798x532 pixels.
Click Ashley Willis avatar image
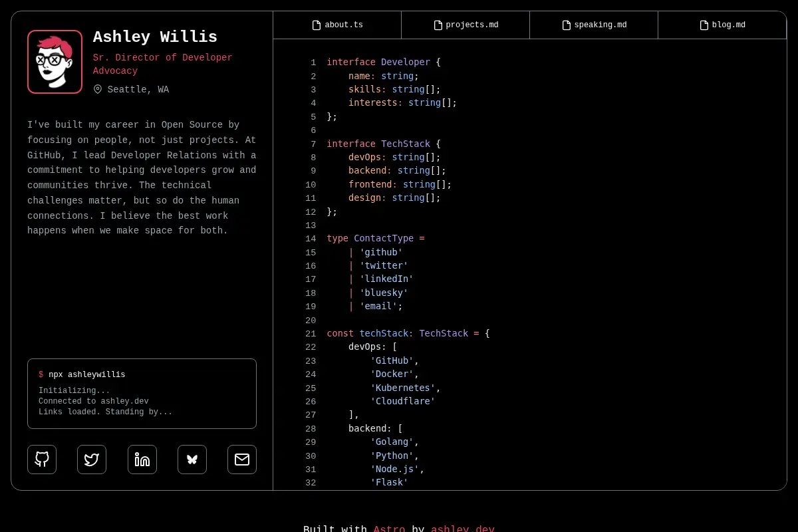tap(55, 62)
